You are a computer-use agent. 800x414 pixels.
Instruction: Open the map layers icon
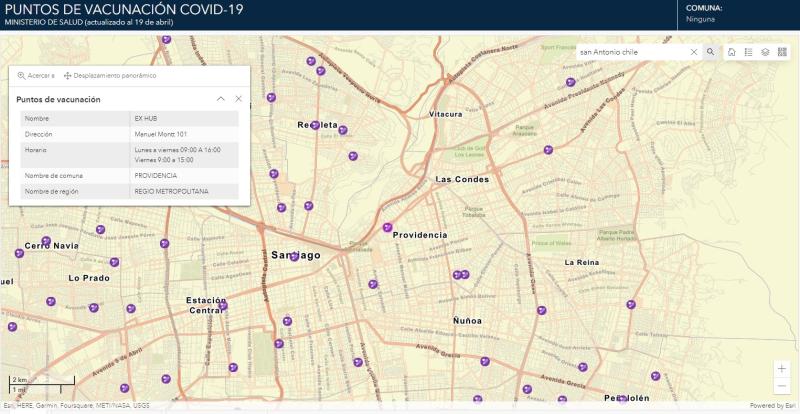tap(765, 52)
